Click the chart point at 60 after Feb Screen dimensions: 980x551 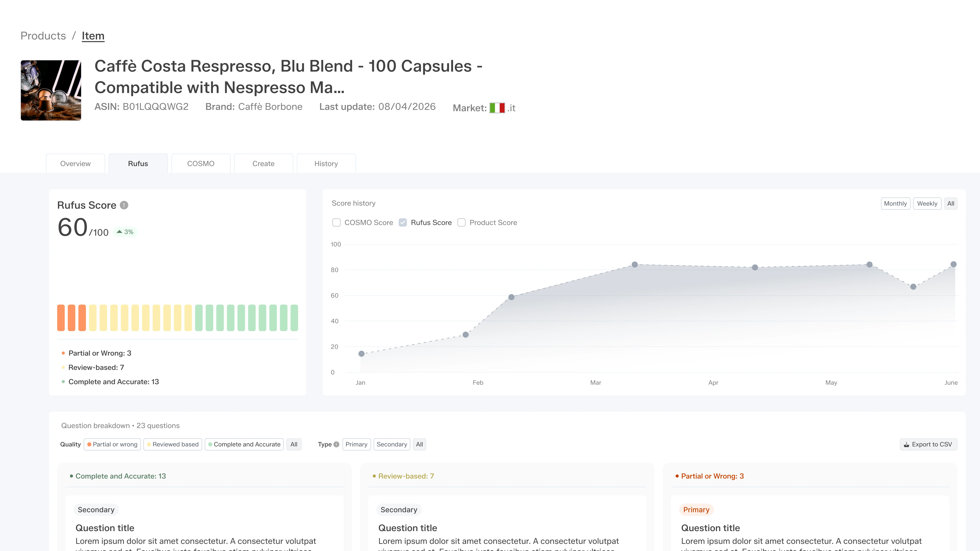click(511, 297)
